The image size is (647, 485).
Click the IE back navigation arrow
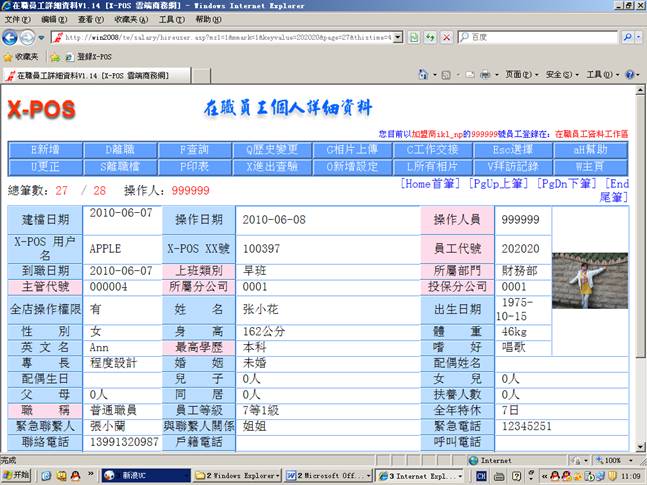point(11,37)
